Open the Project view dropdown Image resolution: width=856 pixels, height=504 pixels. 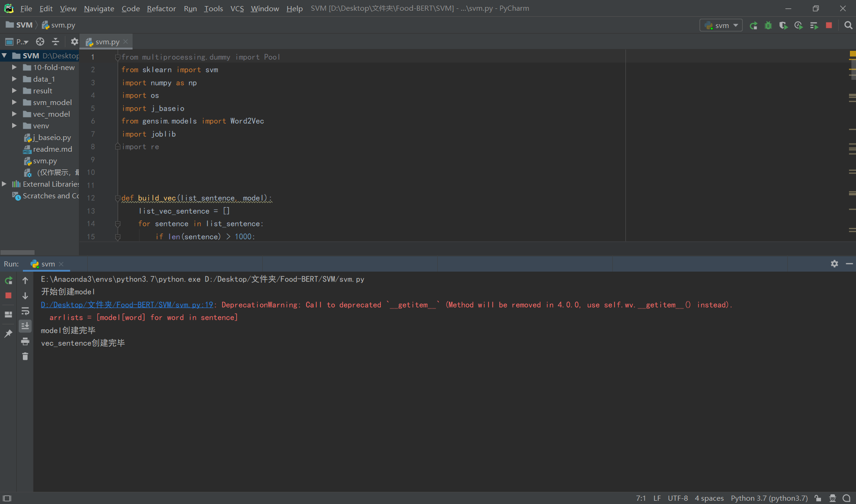point(17,42)
